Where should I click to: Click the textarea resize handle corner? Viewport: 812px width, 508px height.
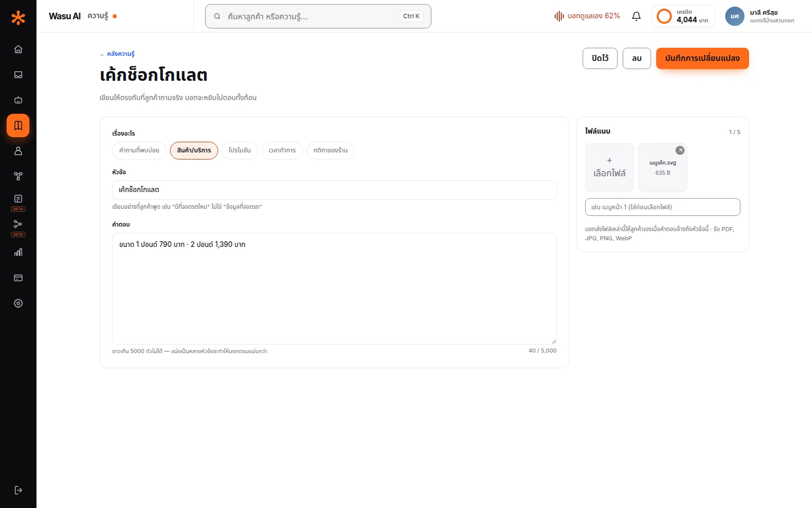(x=553, y=341)
